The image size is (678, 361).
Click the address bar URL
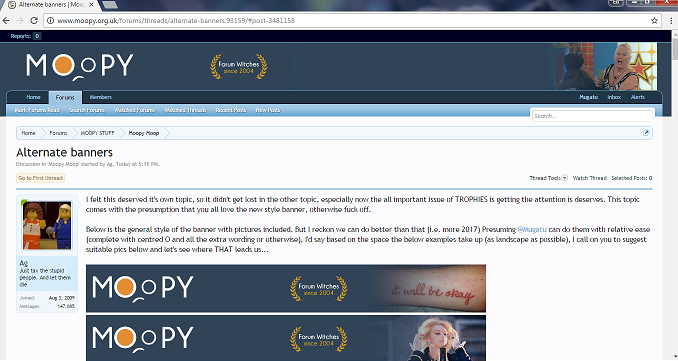pyautogui.click(x=176, y=20)
